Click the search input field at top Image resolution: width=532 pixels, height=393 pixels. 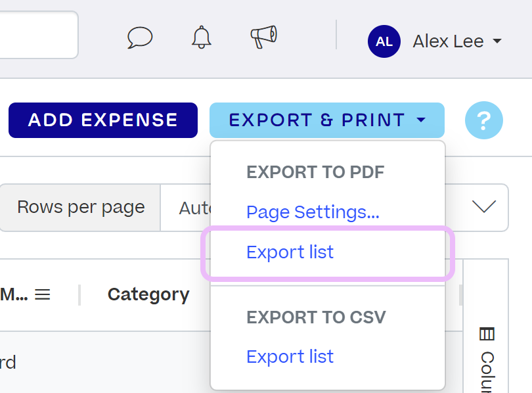point(39,35)
